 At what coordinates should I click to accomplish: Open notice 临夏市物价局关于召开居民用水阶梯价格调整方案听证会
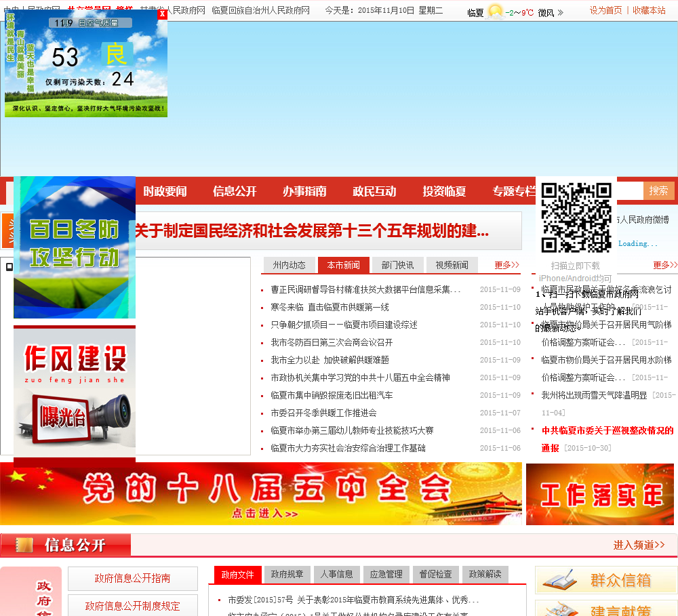coord(606,369)
